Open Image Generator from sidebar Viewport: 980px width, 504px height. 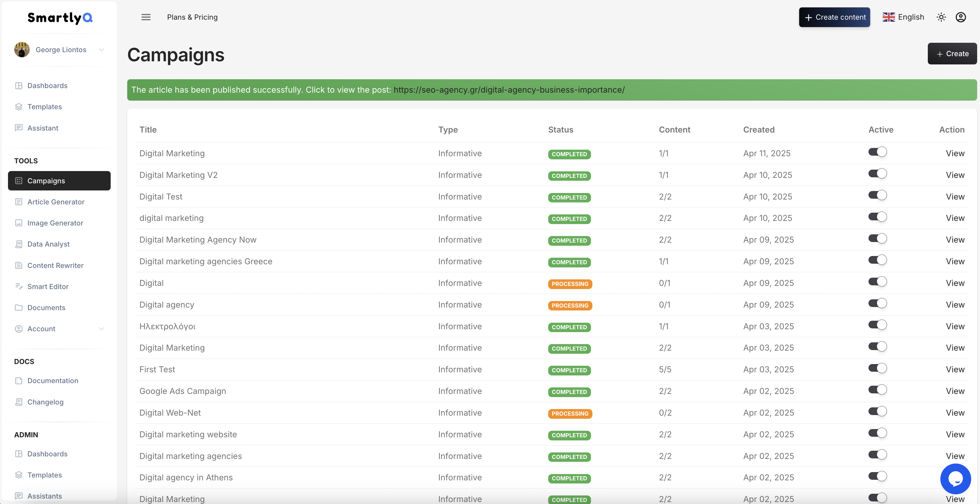55,223
